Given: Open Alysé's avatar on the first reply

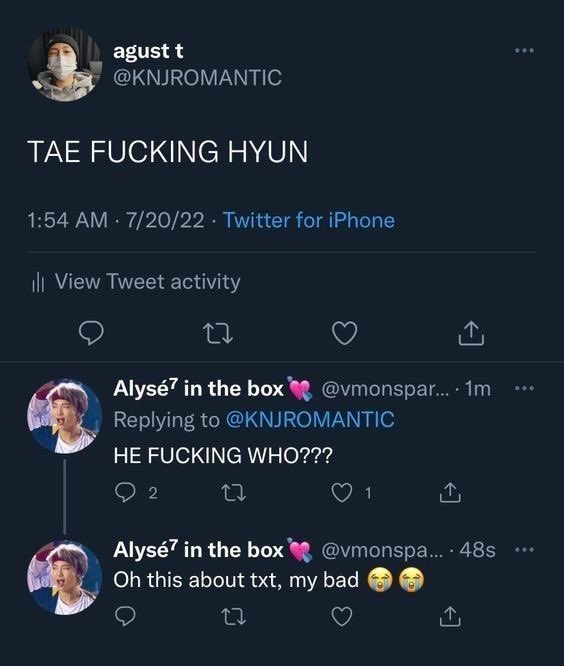Looking at the screenshot, I should coord(65,416).
